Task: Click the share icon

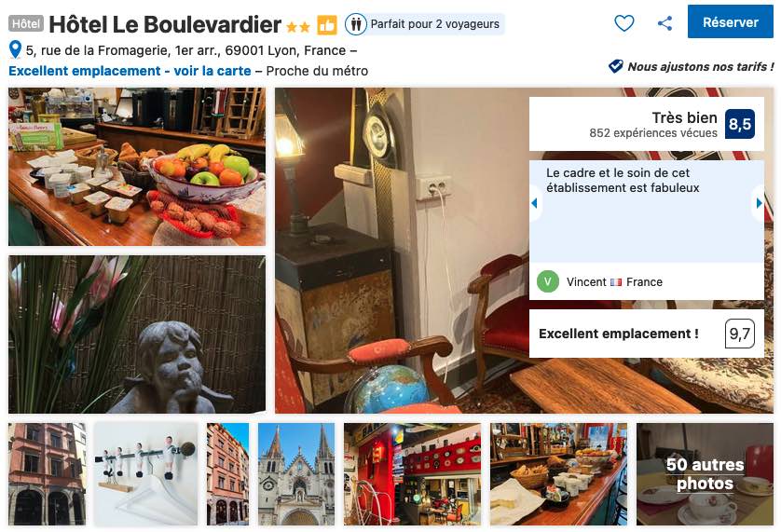Action: click(665, 23)
